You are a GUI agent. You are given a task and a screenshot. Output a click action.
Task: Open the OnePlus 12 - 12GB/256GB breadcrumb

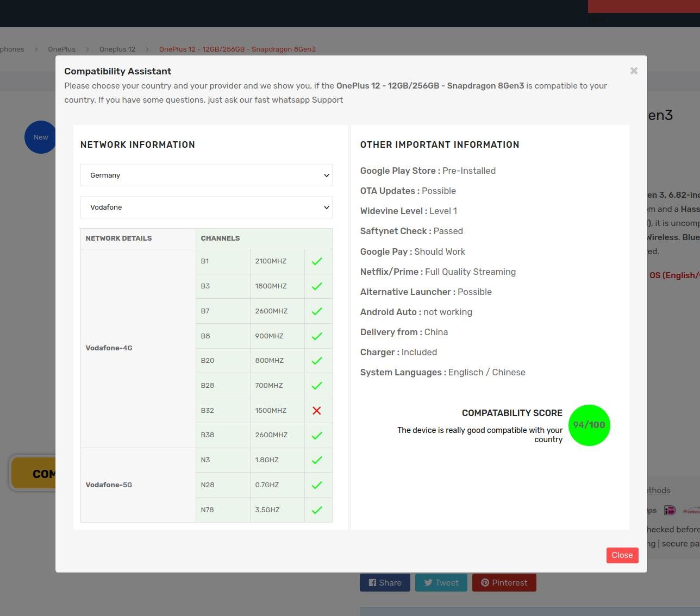pos(237,49)
